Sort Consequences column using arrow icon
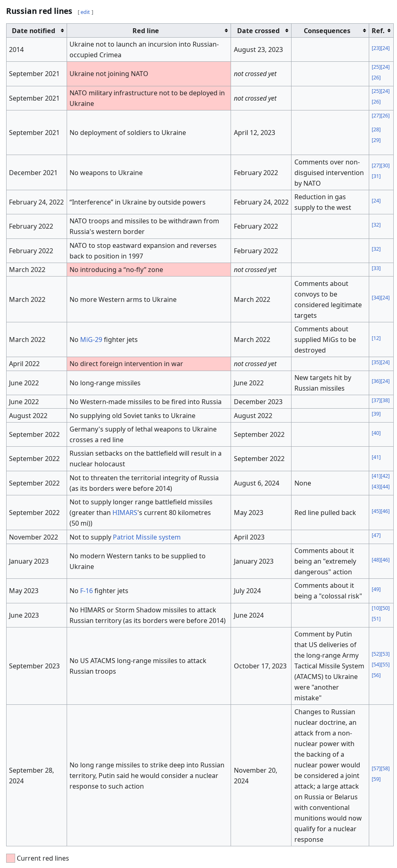The image size is (397, 868). tap(364, 31)
